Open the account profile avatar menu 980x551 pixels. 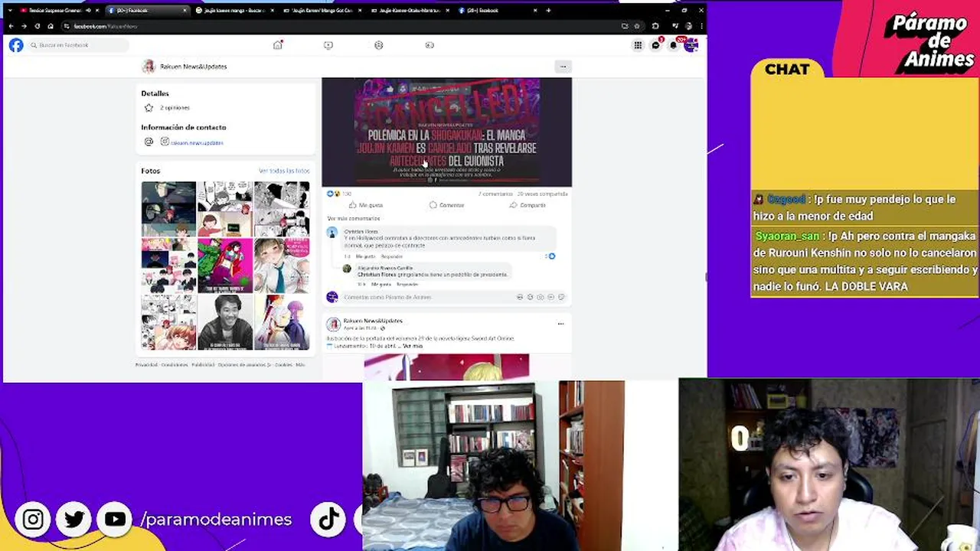[x=691, y=45]
